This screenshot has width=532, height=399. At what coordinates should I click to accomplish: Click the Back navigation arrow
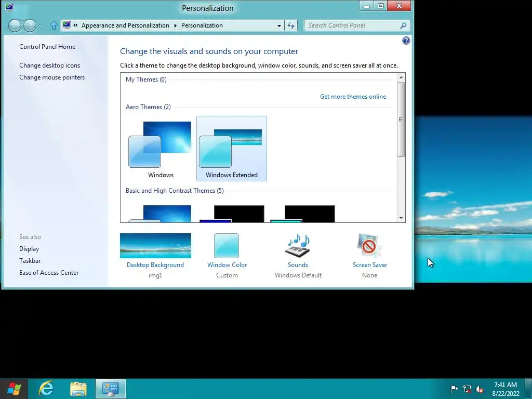(15, 25)
